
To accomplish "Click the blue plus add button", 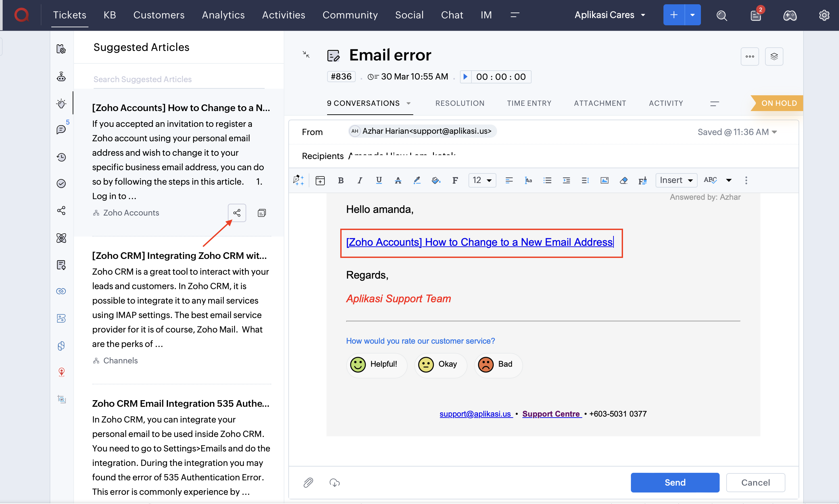I will coord(674,15).
